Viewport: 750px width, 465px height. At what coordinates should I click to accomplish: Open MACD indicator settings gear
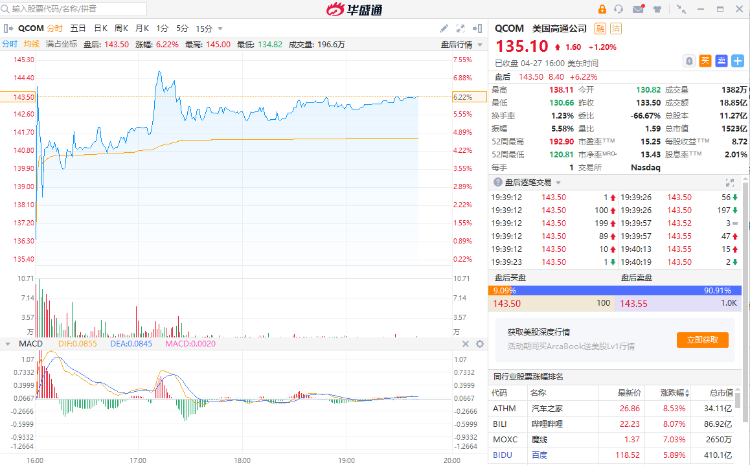(480, 344)
